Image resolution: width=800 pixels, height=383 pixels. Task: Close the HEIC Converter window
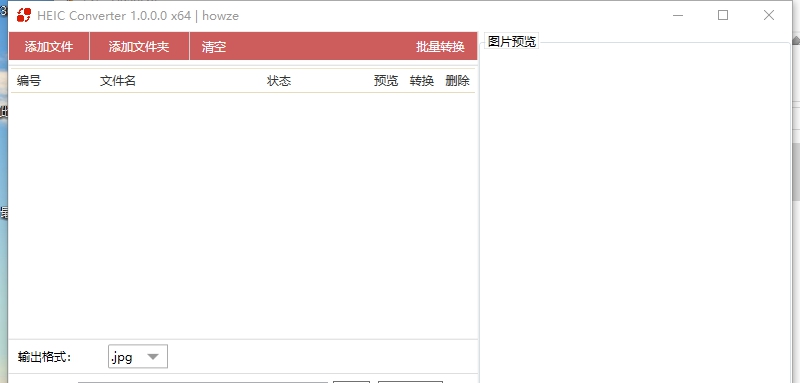pos(769,15)
